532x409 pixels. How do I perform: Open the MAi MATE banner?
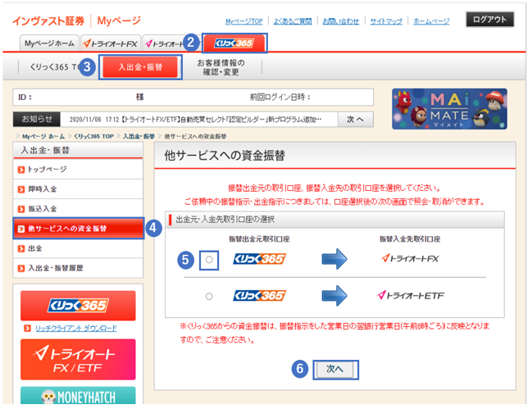[x=449, y=109]
